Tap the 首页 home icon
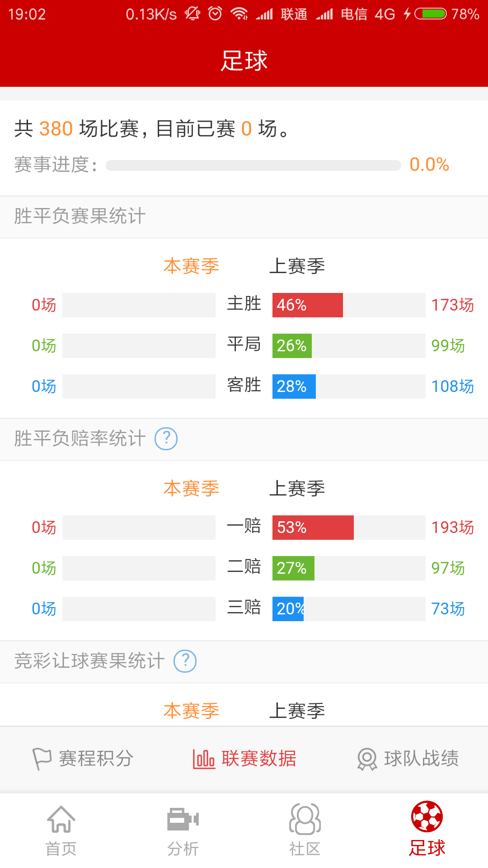Viewport: 488px width, 868px height. click(x=61, y=819)
